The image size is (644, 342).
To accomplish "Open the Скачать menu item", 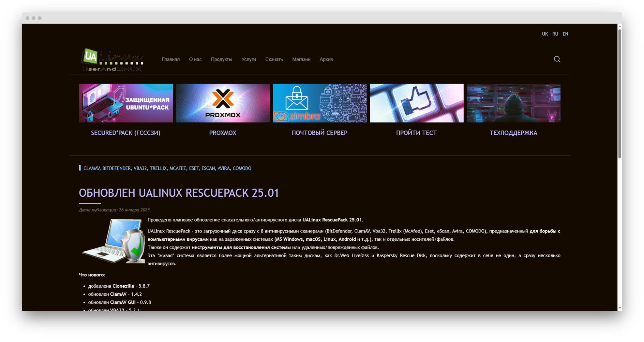I will click(274, 59).
